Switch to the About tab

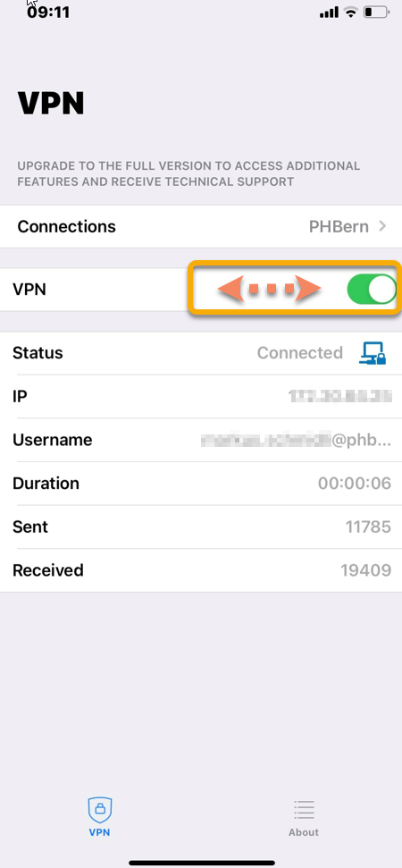tap(304, 818)
